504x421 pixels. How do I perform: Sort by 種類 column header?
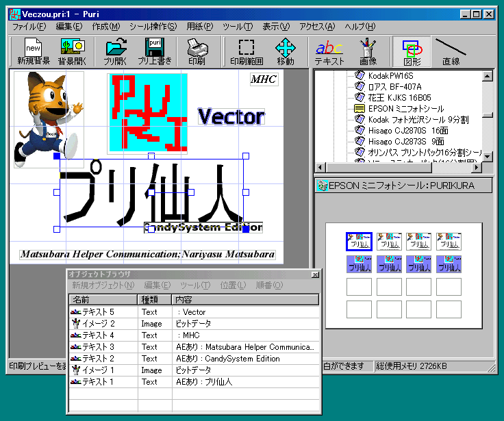155,300
